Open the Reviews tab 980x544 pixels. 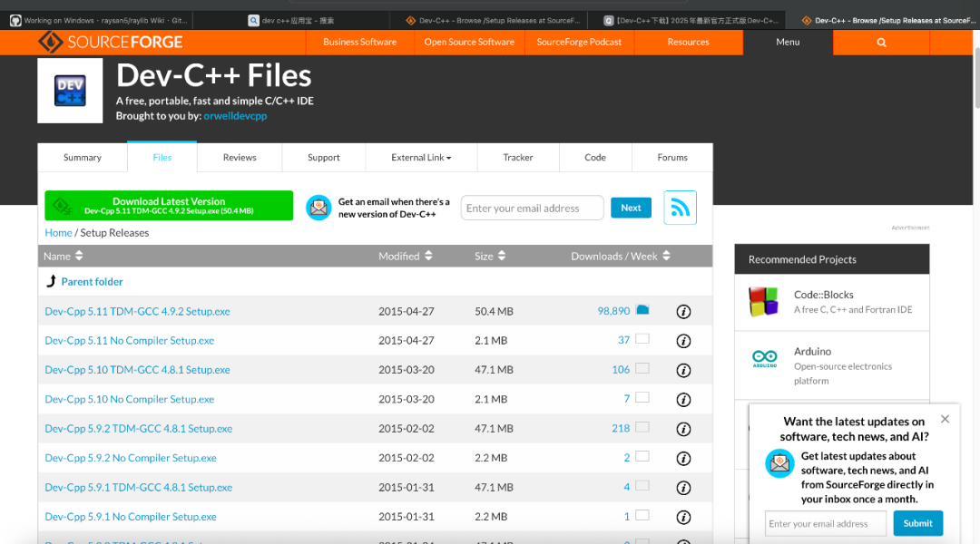(x=240, y=158)
